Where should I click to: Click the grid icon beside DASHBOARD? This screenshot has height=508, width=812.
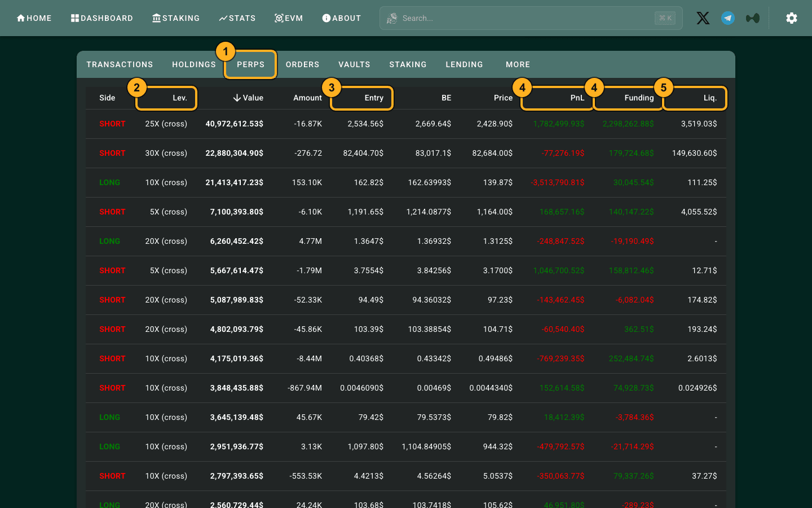[x=75, y=18]
